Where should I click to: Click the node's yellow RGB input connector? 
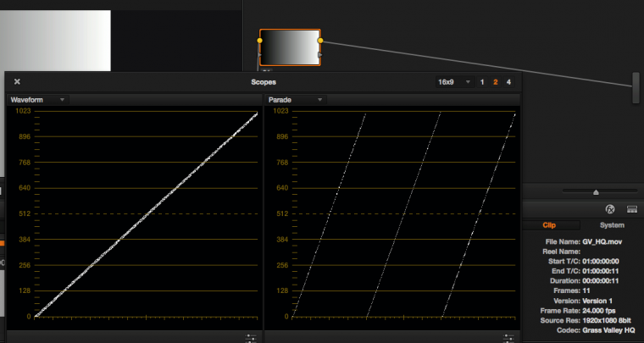click(259, 41)
